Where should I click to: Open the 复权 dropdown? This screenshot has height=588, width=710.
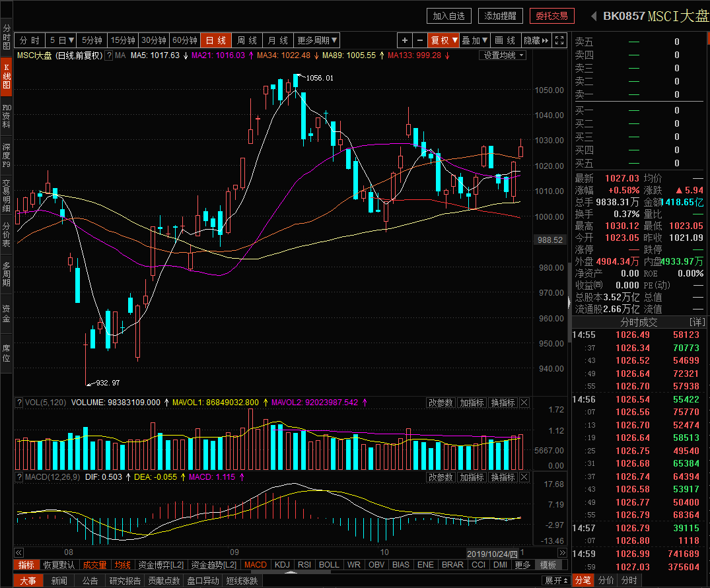click(444, 40)
